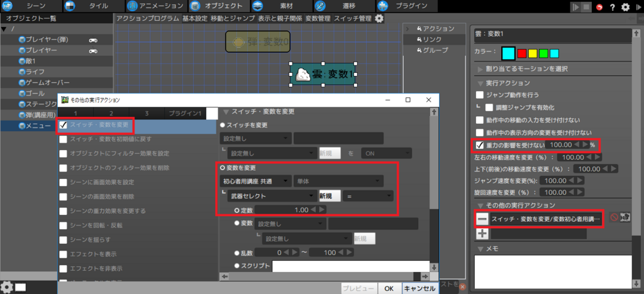The image size is (644, 294).
Task: Check エフェクトを表示 checkbox
Action: 64,254
